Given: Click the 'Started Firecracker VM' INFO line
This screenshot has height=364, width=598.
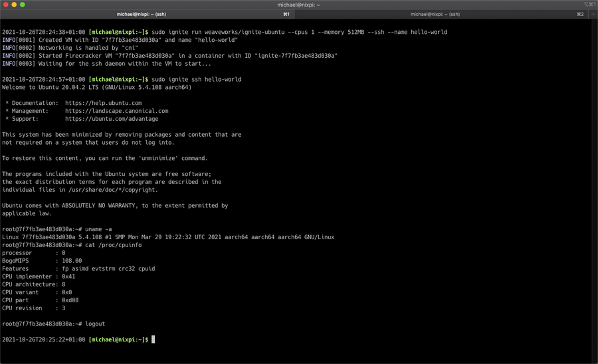Looking at the screenshot, I should pyautogui.click(x=169, y=56).
